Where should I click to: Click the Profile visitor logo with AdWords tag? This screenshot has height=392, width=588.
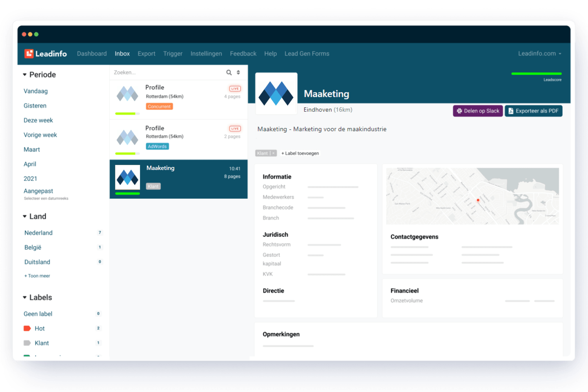127,137
